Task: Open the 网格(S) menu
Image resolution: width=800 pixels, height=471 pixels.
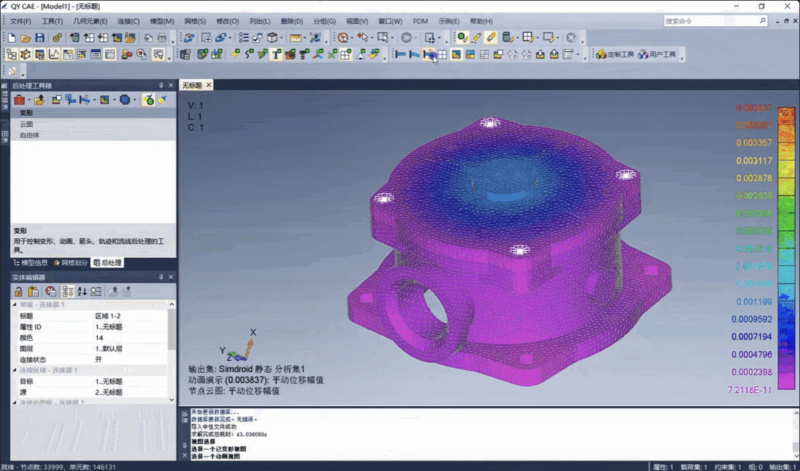Action: point(195,21)
